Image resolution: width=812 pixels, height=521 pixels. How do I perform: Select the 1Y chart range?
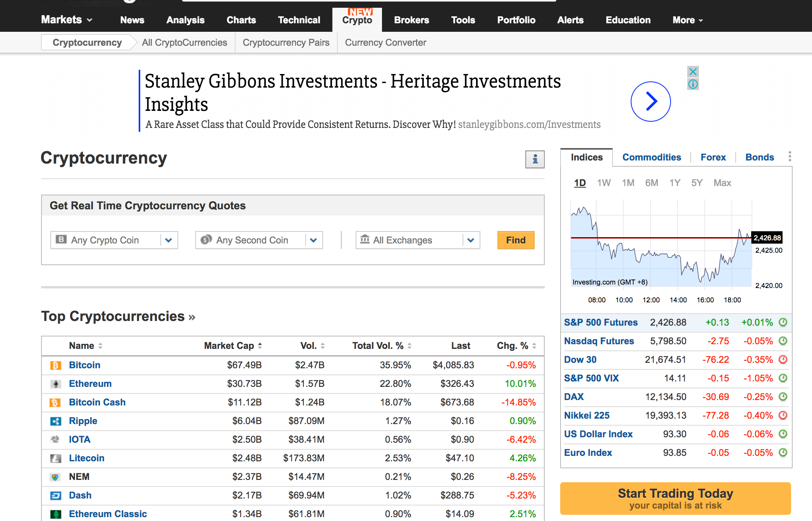coord(675,183)
